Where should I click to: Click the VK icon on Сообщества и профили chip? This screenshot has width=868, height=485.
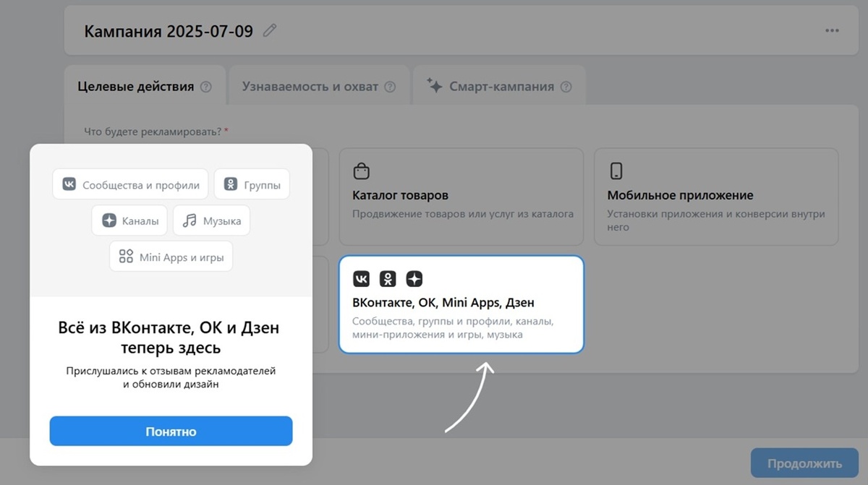[x=69, y=184]
